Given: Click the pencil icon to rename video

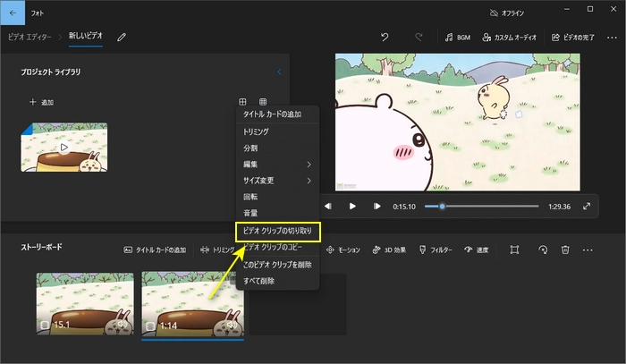Looking at the screenshot, I should coord(122,38).
